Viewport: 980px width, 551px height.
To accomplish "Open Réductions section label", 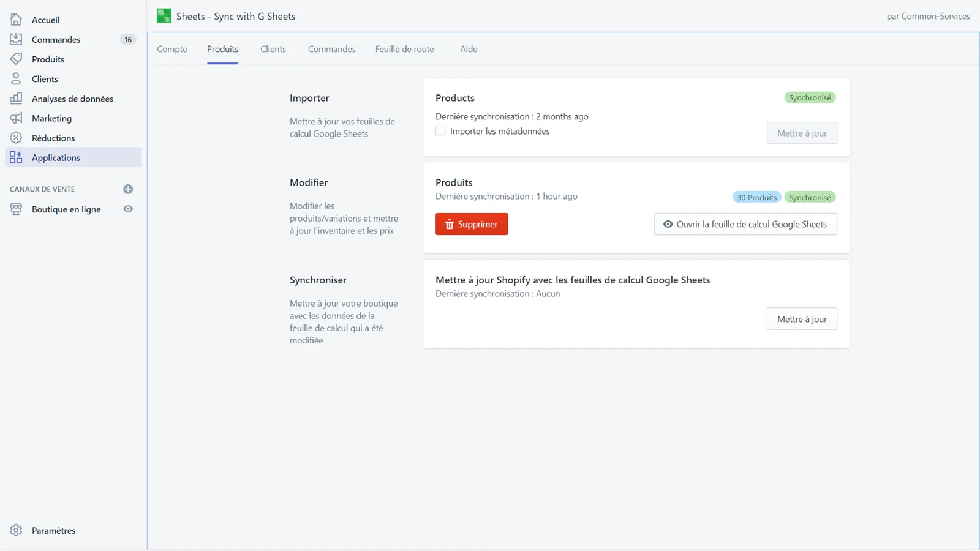I will [53, 138].
